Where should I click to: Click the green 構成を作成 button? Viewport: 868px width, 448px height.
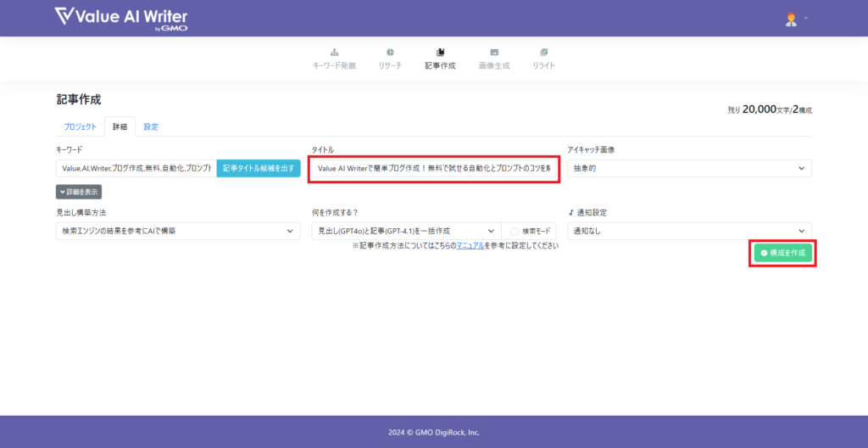782,253
